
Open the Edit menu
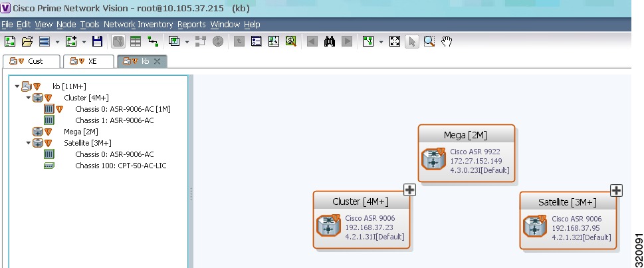tap(23, 25)
